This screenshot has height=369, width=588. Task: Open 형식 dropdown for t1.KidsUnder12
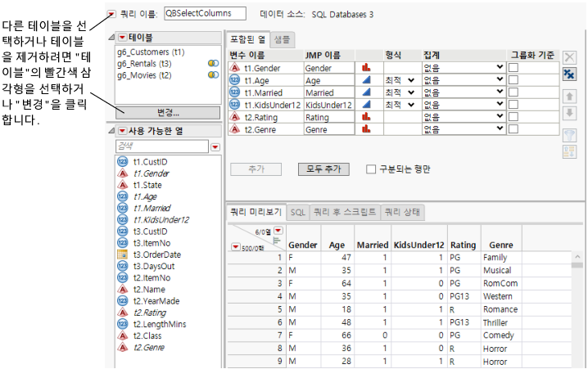click(x=401, y=105)
